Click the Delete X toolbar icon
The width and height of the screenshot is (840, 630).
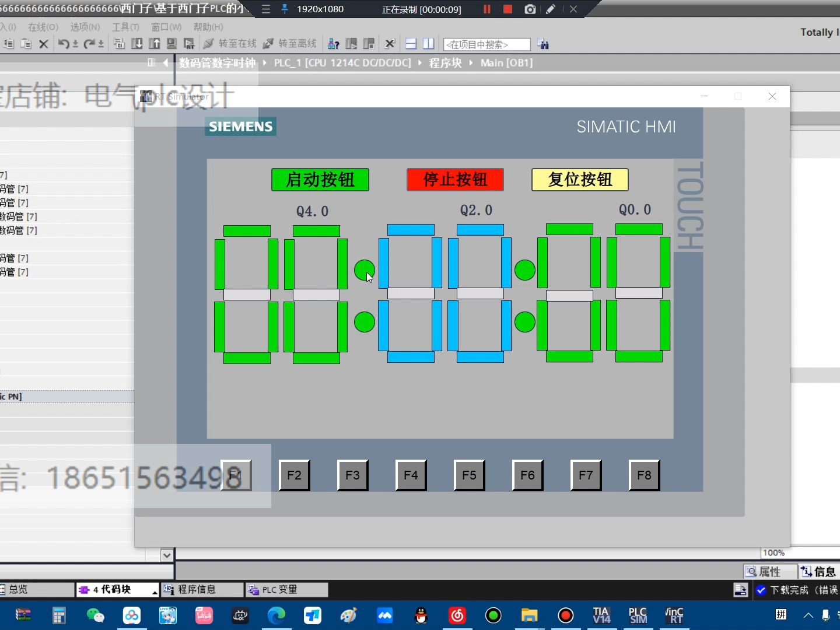[43, 44]
